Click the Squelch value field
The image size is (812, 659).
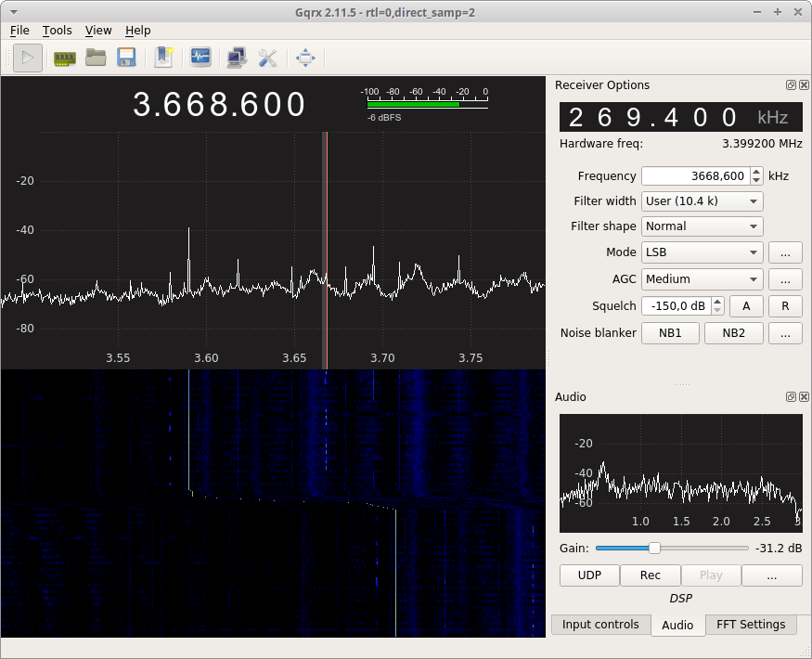click(x=677, y=306)
